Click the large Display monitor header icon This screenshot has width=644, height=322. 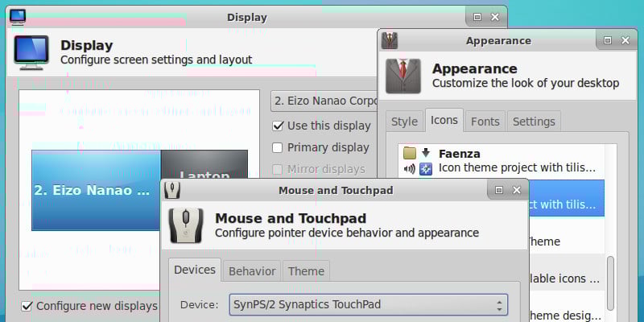tap(31, 51)
